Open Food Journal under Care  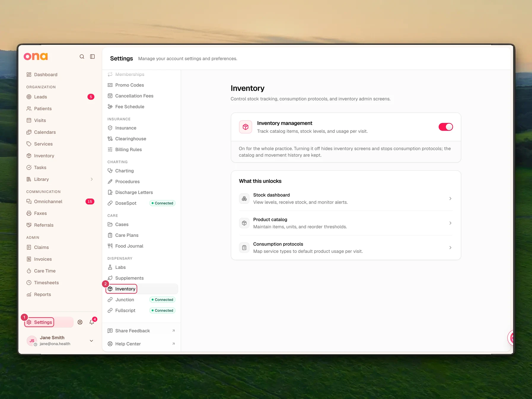(141, 246)
